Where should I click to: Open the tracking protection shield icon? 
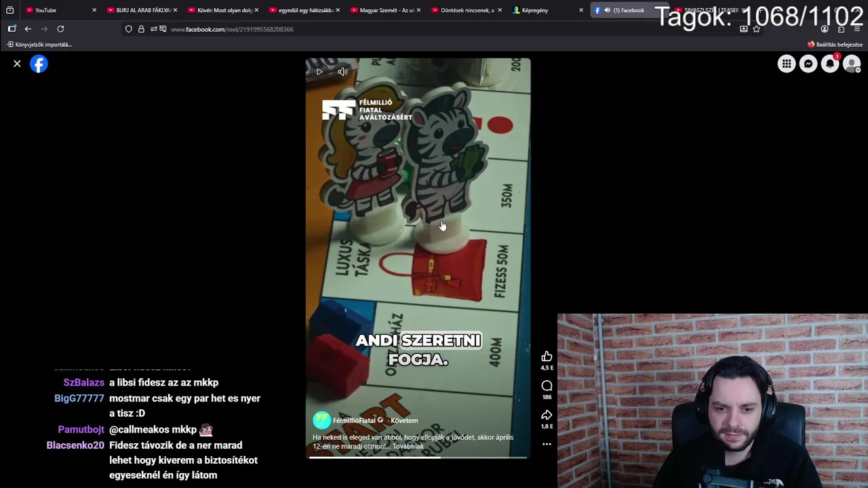pyautogui.click(x=129, y=29)
